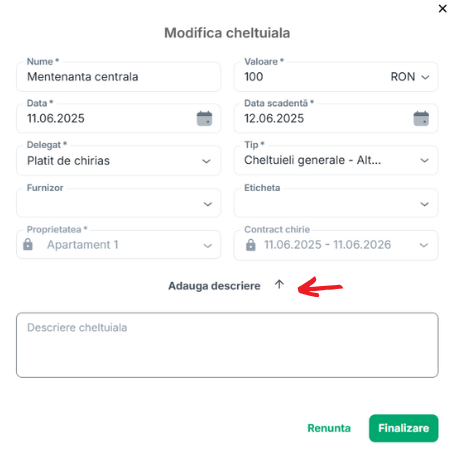Open the Data scadentă calendar icon
The width and height of the screenshot is (459, 456).
click(x=421, y=119)
